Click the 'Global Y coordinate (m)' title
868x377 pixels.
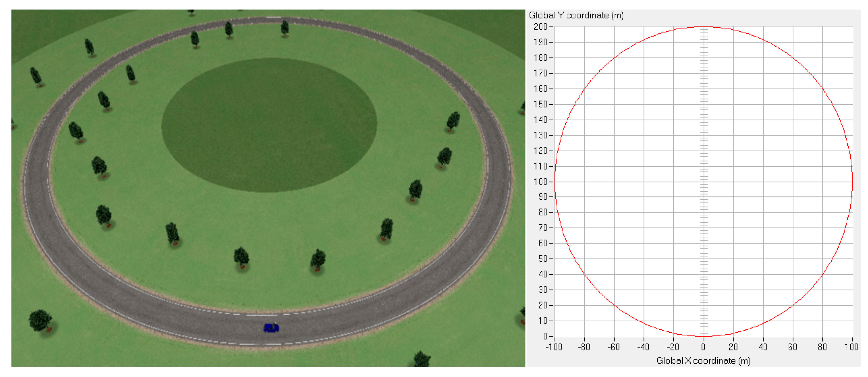[x=576, y=15]
